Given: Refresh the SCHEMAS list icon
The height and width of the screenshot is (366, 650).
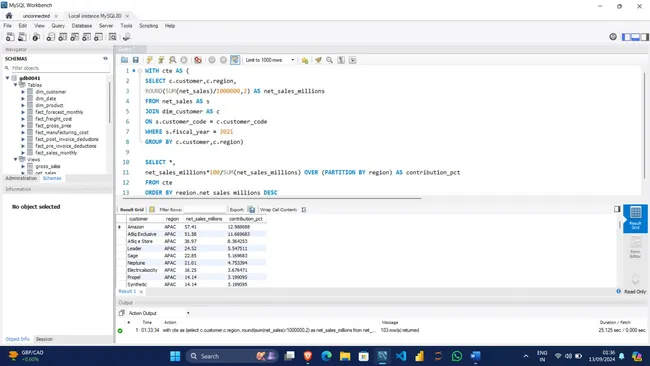Looking at the screenshot, I should point(105,58).
